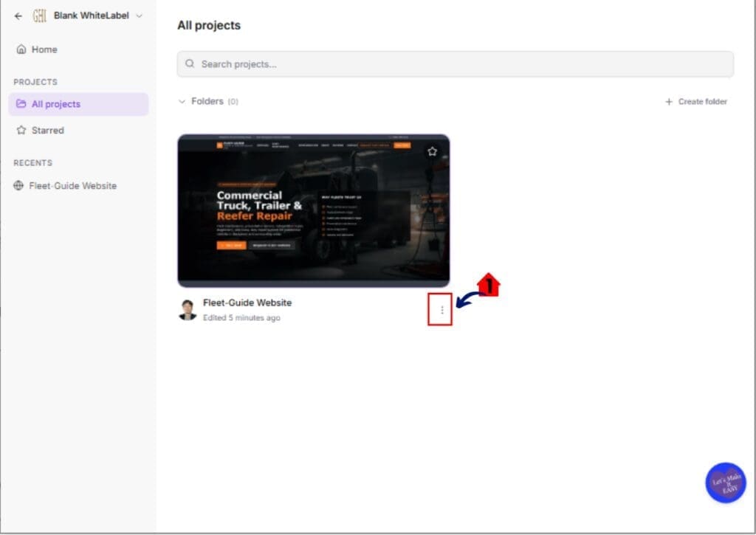
Task: Click the search magnifier icon
Action: [x=190, y=63]
